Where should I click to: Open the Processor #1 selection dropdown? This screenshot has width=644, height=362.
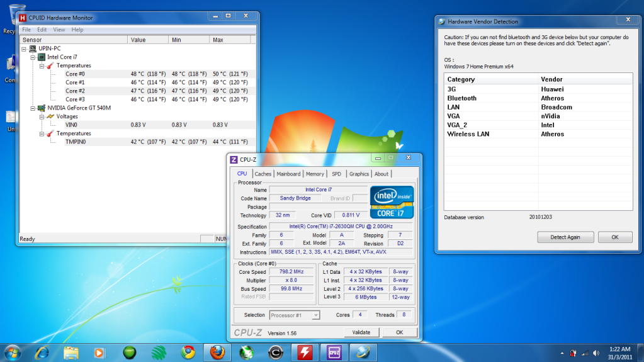[x=295, y=315]
